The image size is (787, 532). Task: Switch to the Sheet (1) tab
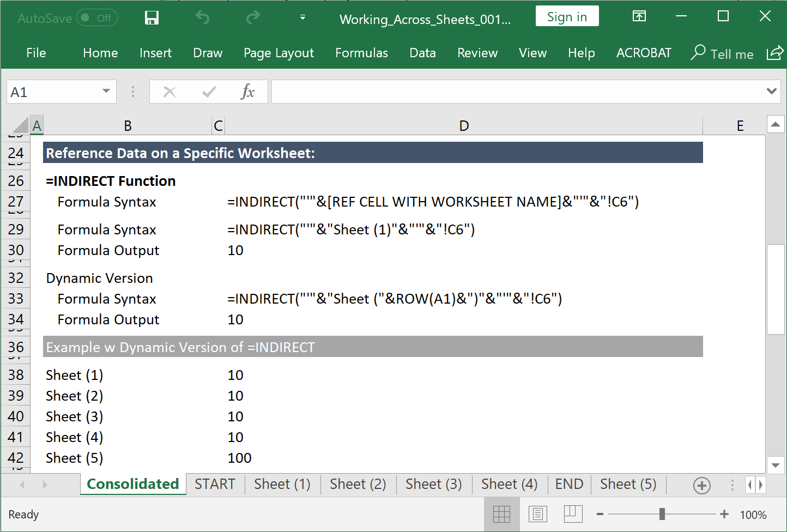click(x=282, y=484)
